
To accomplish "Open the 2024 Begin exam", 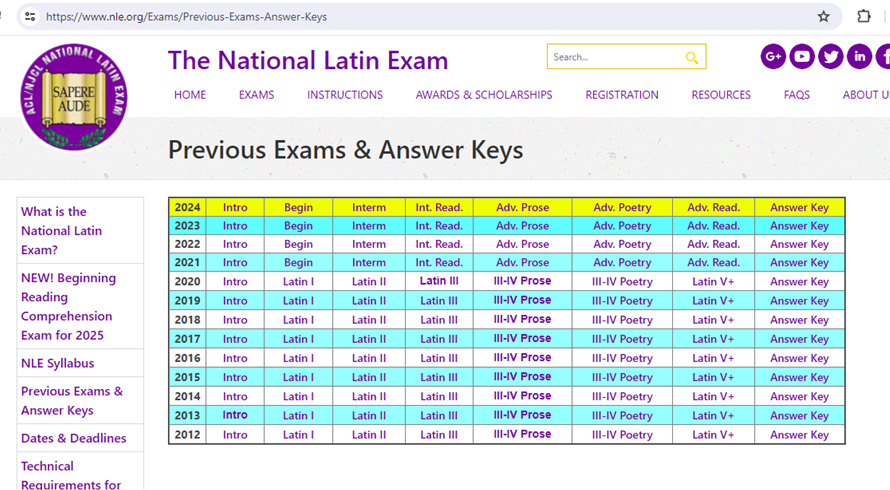I will click(x=298, y=207).
